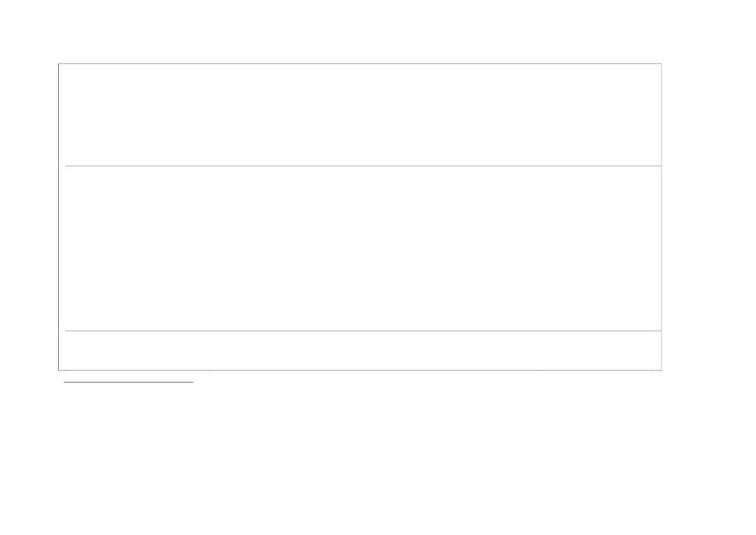Select the second cell of the bottom row
The height and width of the screenshot is (535, 756).
tap(304, 351)
